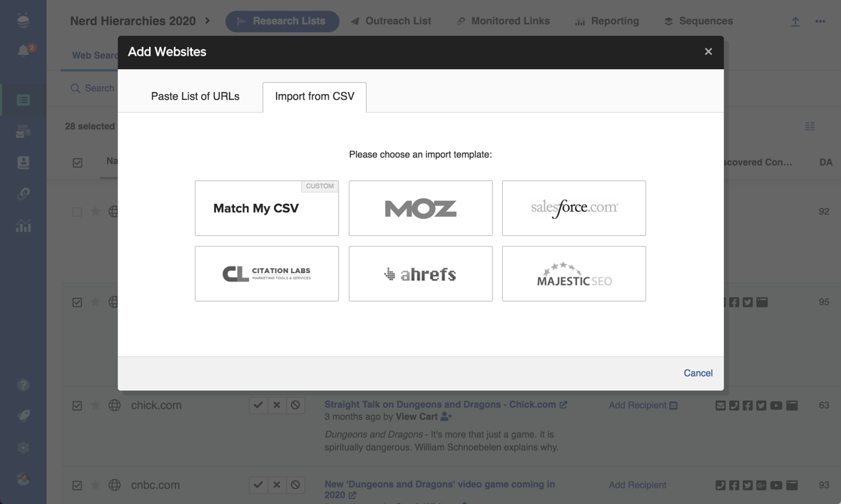
Task: Toggle the select-all checkbox in table header
Action: (x=77, y=163)
